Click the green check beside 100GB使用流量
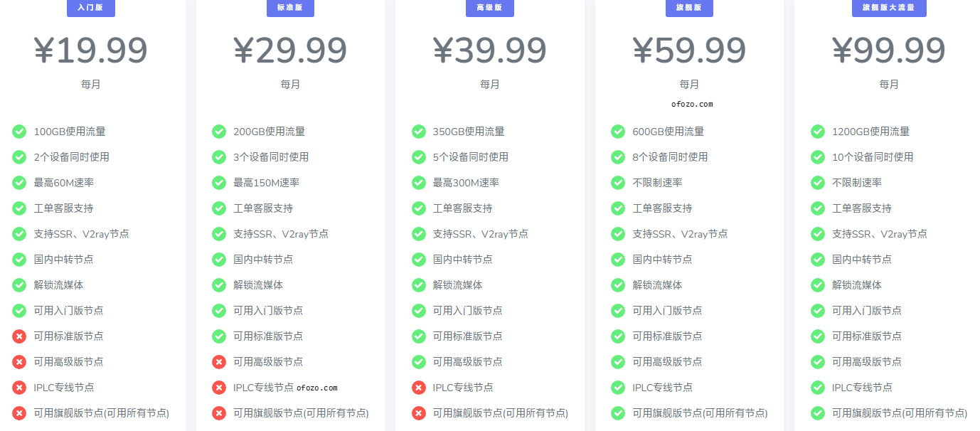The height and width of the screenshot is (431, 980). pyautogui.click(x=19, y=132)
